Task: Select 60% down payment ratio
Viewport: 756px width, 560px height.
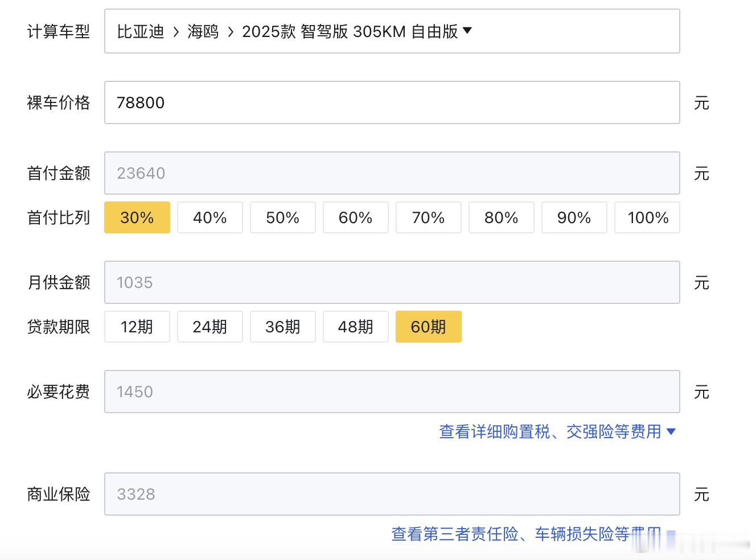Action: 356,217
